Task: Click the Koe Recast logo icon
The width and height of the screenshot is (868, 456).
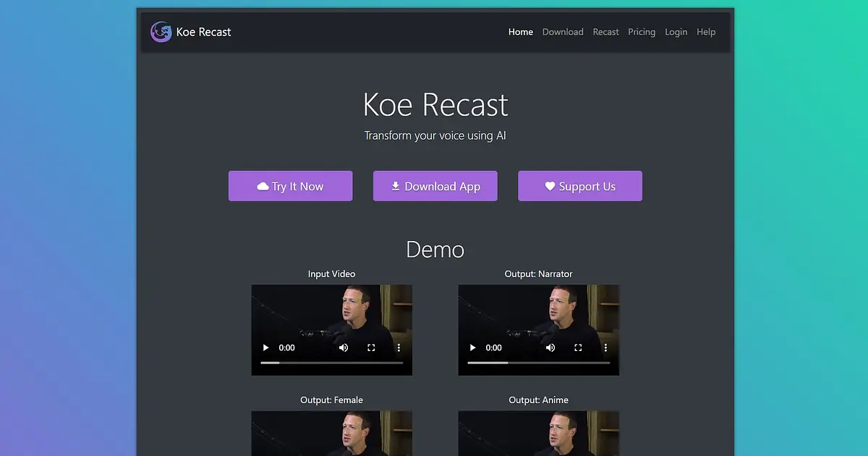Action: pos(161,32)
